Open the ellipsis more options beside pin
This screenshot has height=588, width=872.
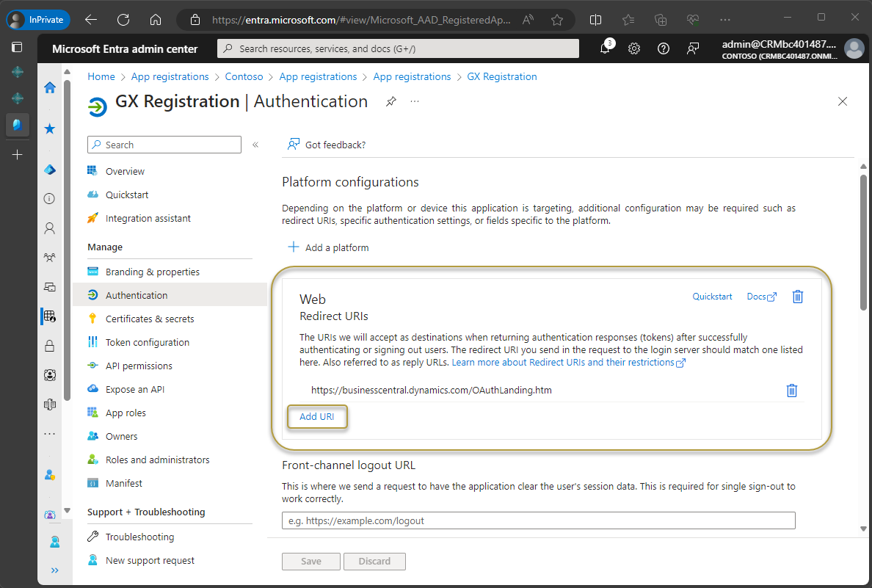[415, 102]
